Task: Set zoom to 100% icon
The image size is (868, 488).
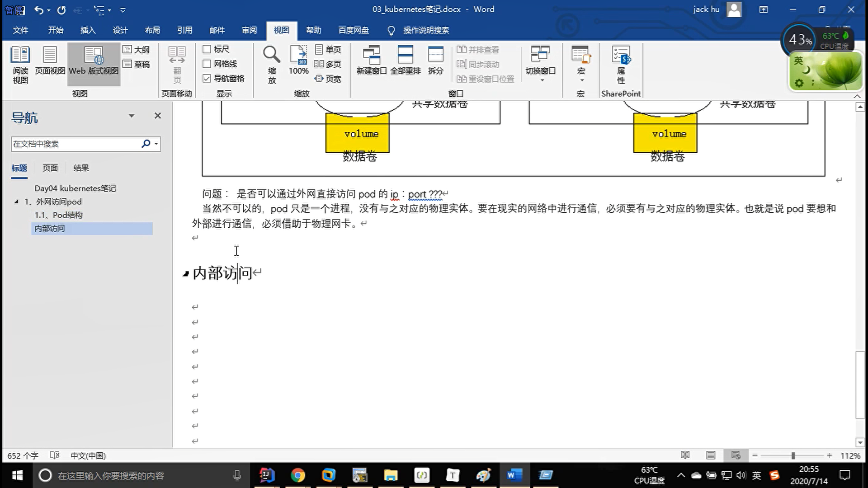Action: 298,55
